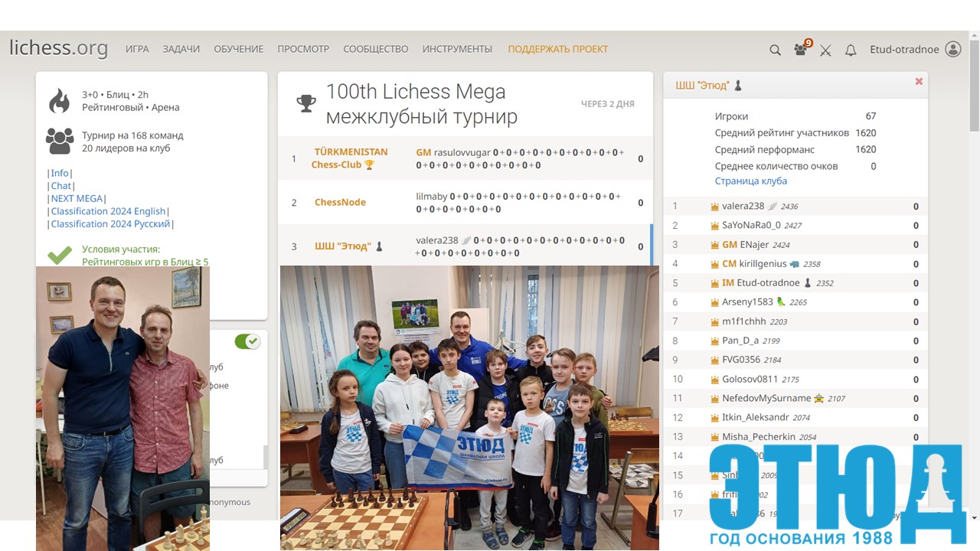Select Golosov0811 in player list
The image size is (980, 551).
pos(795,379)
